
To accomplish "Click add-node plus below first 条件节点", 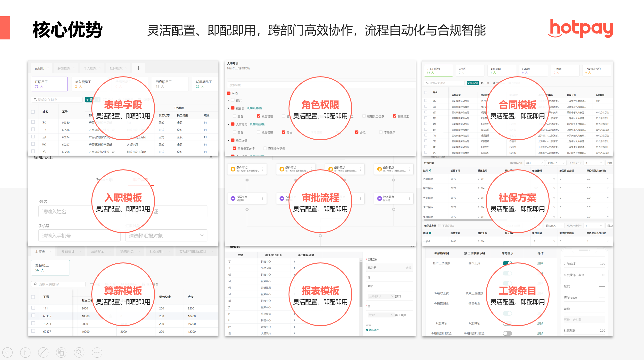I will pyautogui.click(x=247, y=180).
